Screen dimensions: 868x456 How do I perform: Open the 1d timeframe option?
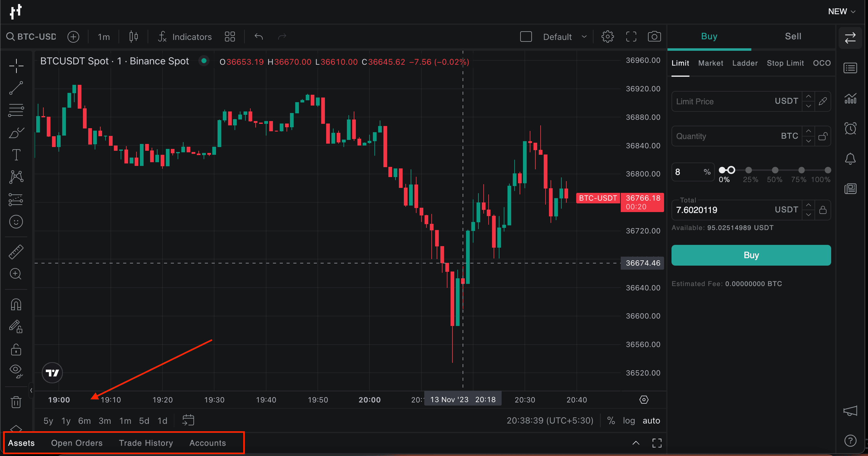click(x=162, y=420)
